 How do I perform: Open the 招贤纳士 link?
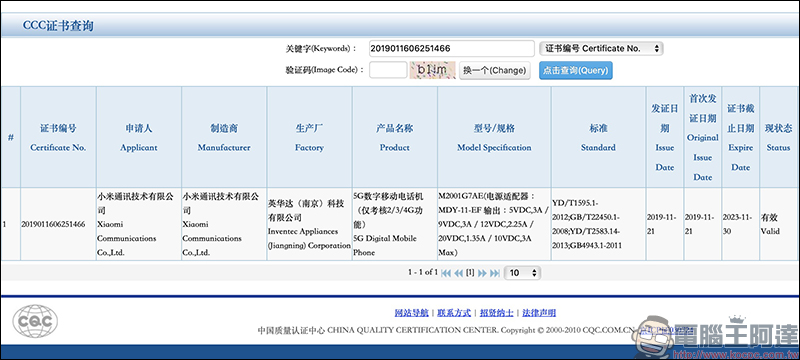point(496,313)
